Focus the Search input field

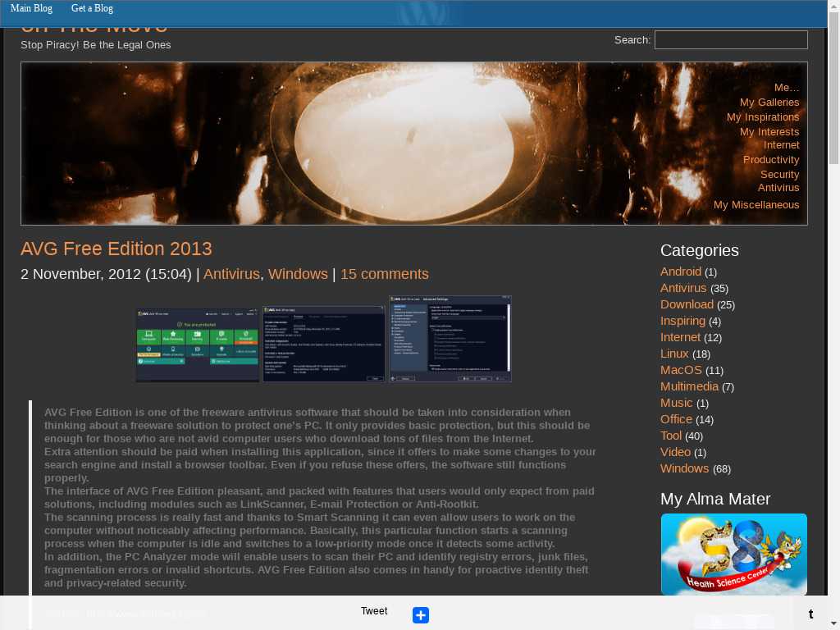click(x=730, y=39)
